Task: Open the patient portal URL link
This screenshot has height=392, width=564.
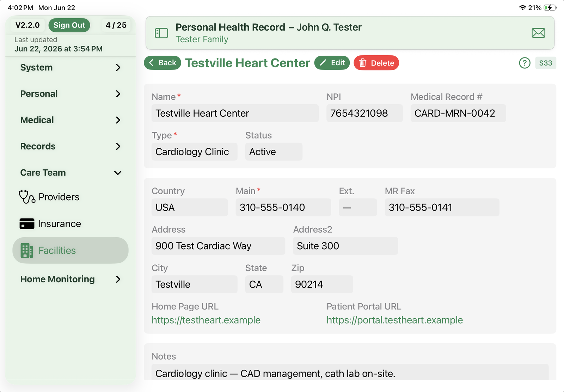Action: pyautogui.click(x=395, y=320)
